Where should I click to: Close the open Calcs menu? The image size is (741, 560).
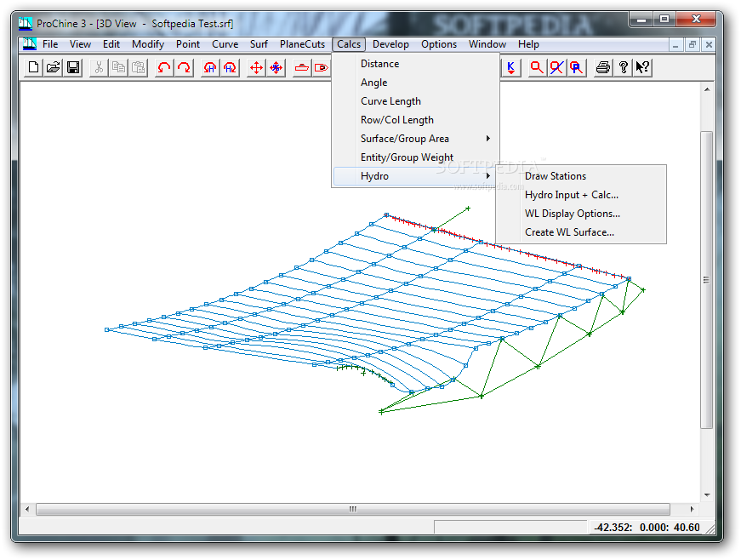coord(349,44)
